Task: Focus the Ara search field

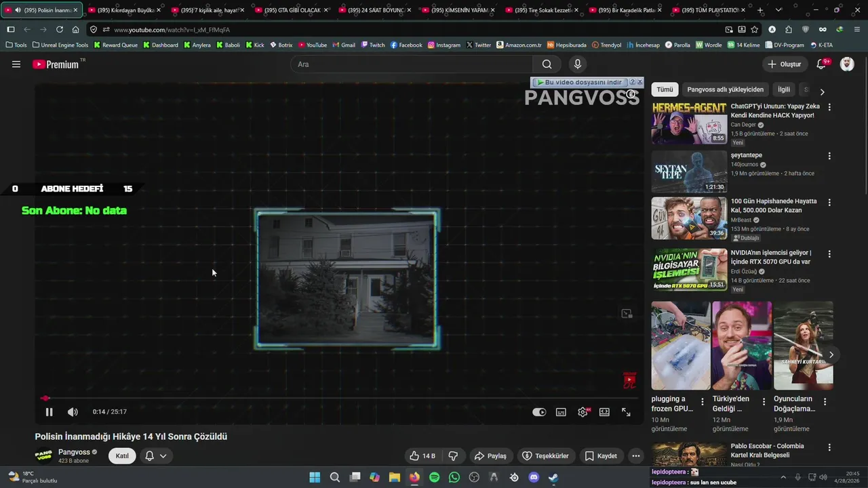Action: point(412,64)
